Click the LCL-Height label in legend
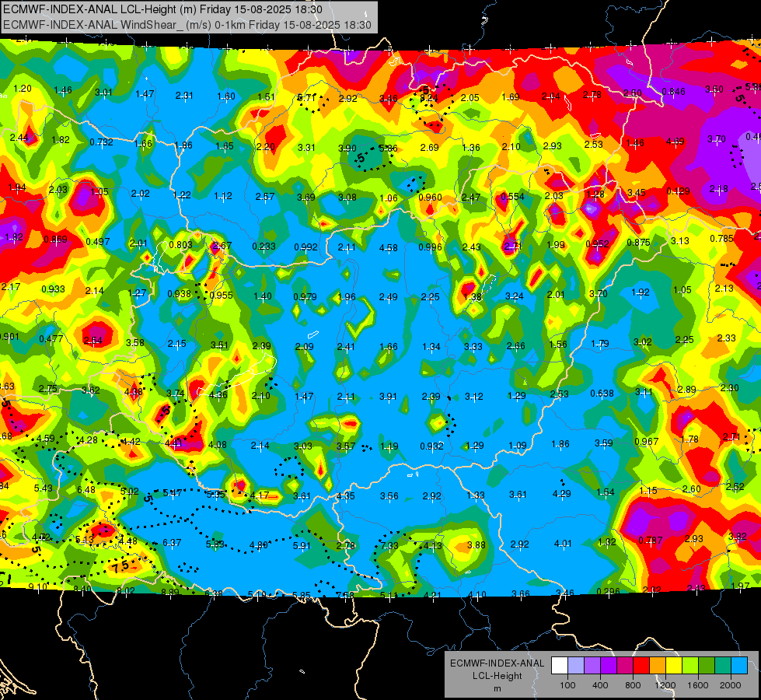Image resolution: width=761 pixels, height=700 pixels. [497, 676]
